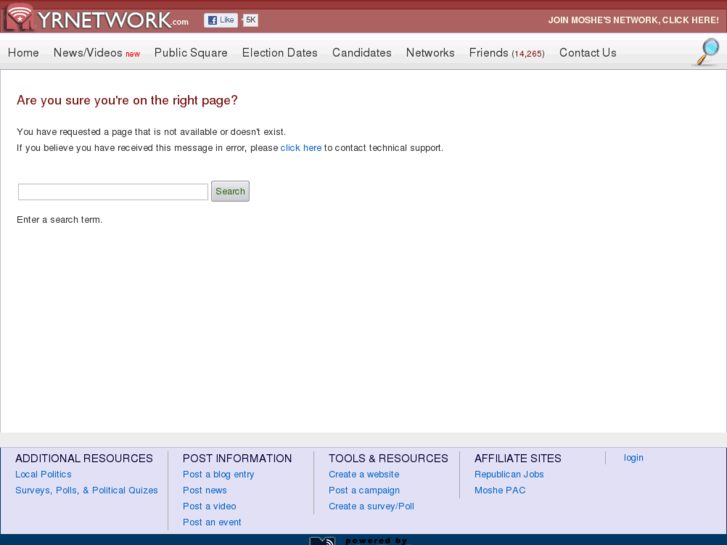Click the YRNetwork.com logo
The image size is (727, 545).
96,19
